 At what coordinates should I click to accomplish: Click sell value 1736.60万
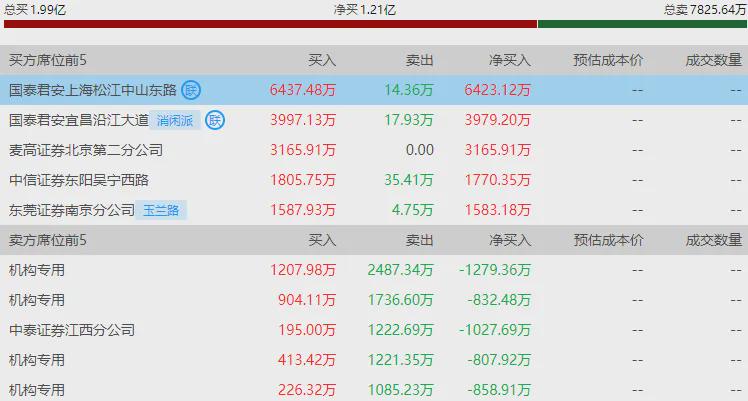click(x=401, y=300)
